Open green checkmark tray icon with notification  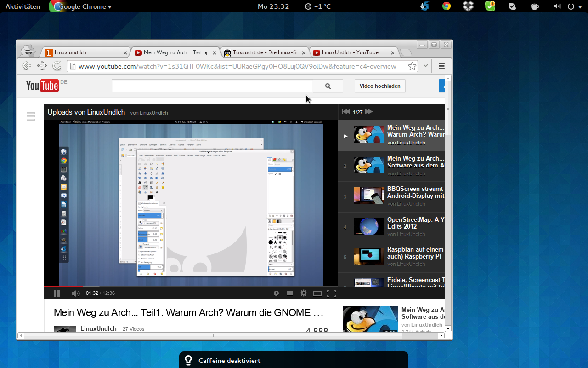coord(490,6)
